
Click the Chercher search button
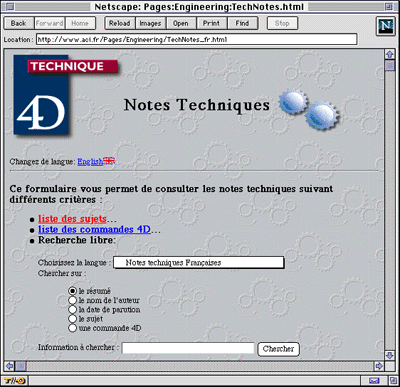(278, 349)
